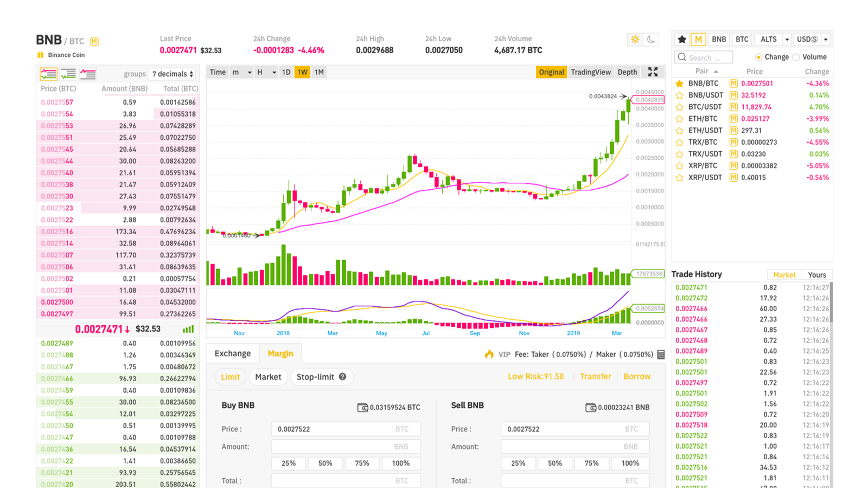The height and width of the screenshot is (488, 868).
Task: Favorite the BNB/USDT pair star
Action: (679, 95)
